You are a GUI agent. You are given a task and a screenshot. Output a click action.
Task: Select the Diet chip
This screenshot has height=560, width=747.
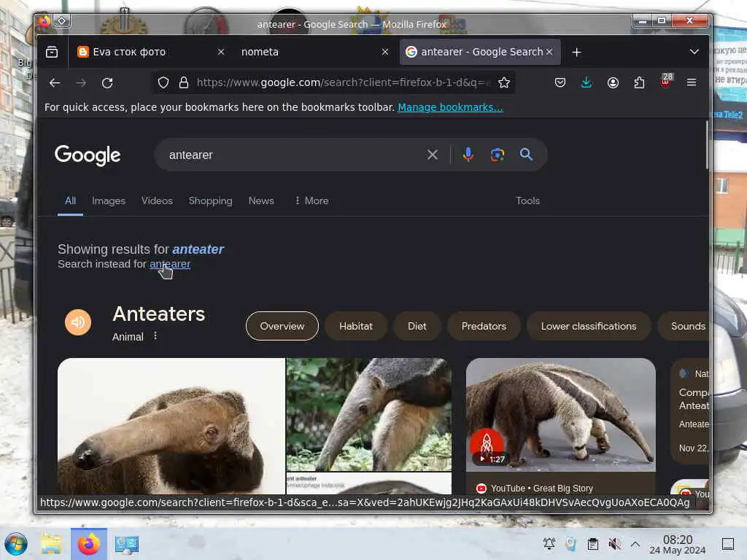click(417, 326)
